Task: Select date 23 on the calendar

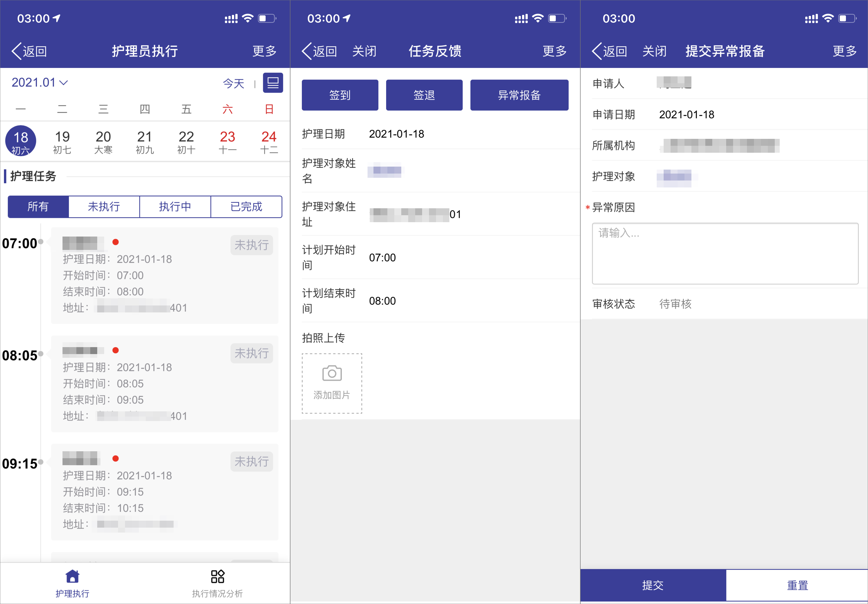Action: [x=228, y=141]
